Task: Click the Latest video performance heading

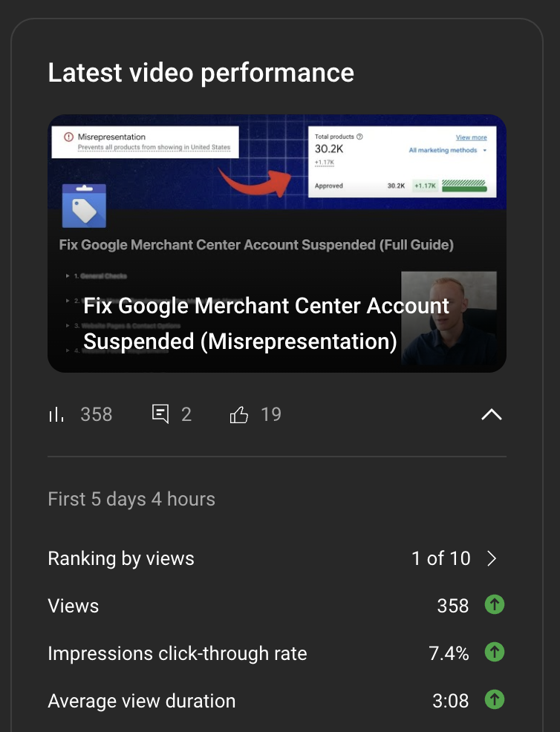Action: point(201,73)
